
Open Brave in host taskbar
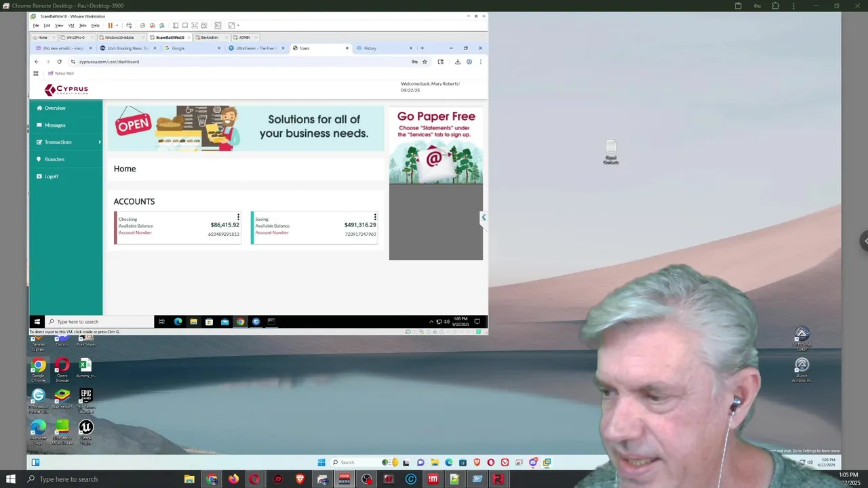pyautogui.click(x=300, y=479)
